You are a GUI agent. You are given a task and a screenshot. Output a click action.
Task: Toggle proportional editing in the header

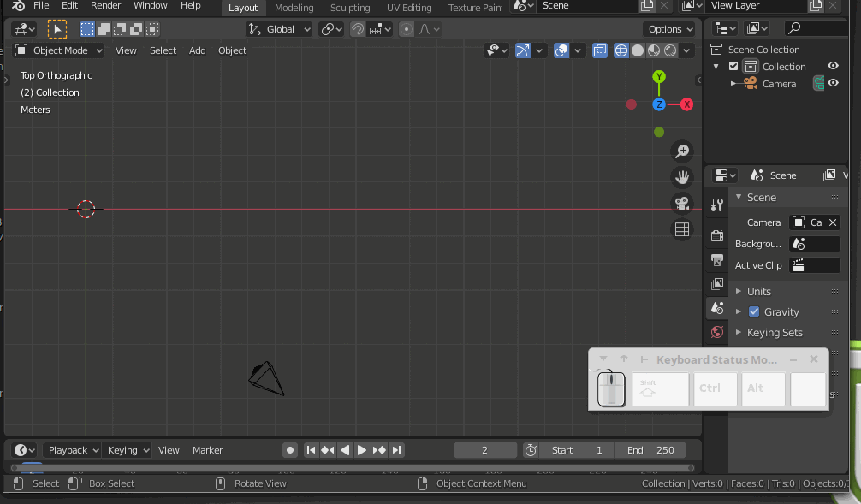406,28
